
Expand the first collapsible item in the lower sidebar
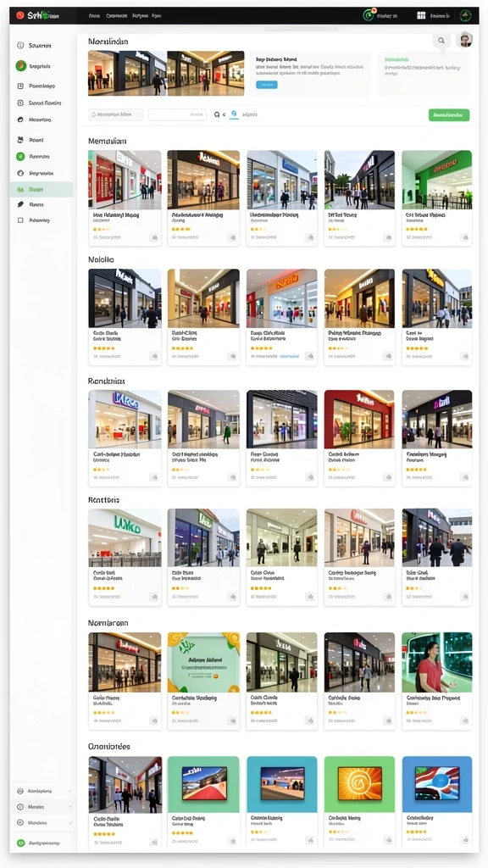[x=43, y=791]
